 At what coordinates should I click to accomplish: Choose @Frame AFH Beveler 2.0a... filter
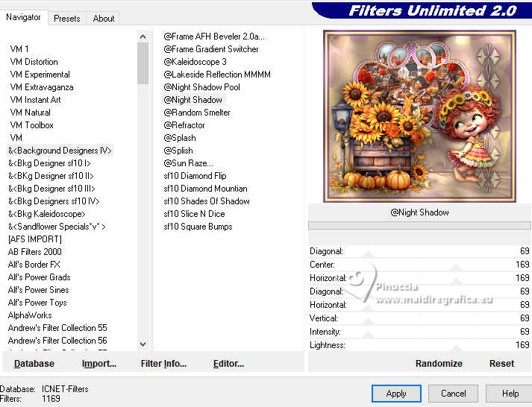click(x=214, y=37)
